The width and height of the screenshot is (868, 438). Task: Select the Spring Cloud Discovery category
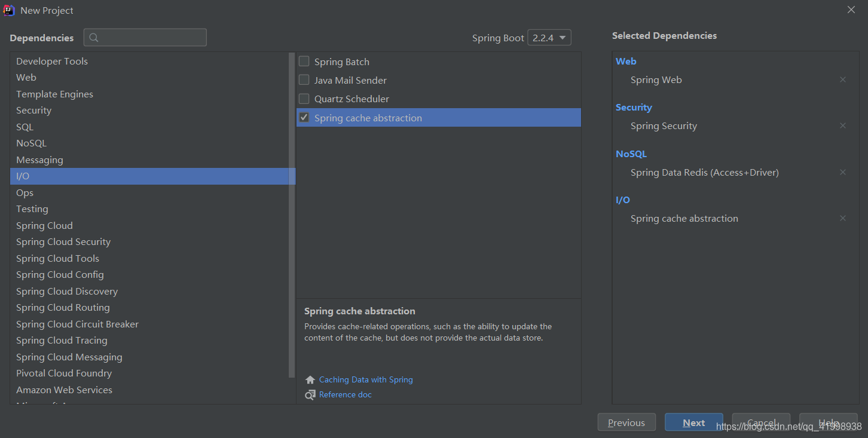click(x=149, y=291)
